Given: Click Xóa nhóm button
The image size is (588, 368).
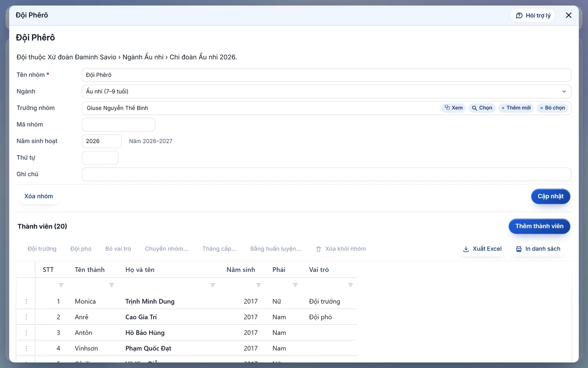Looking at the screenshot, I should pos(39,196).
